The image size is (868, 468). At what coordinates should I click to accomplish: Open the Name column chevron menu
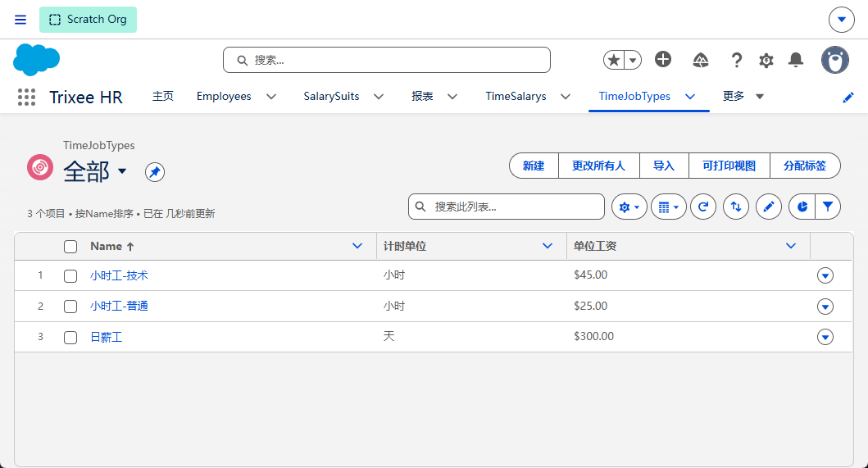tap(357, 246)
